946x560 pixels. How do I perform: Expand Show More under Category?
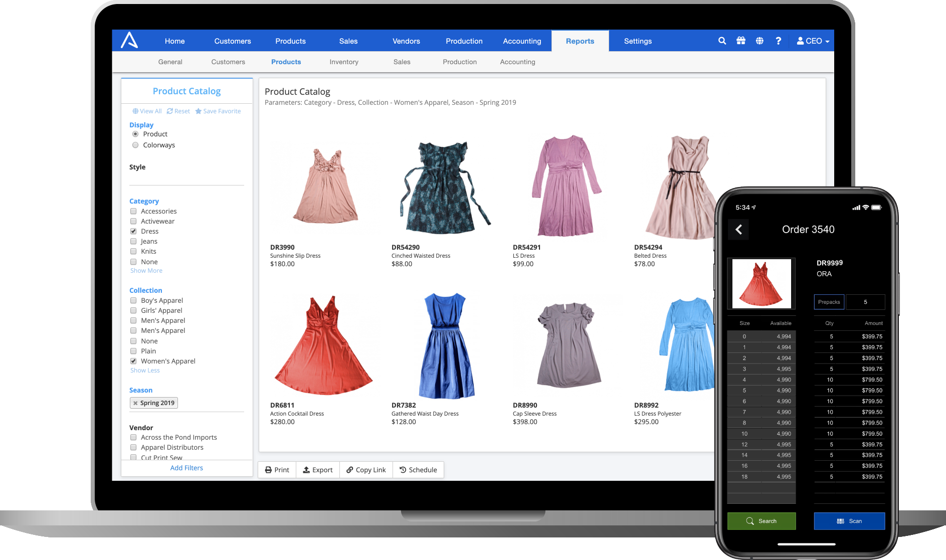(x=146, y=270)
